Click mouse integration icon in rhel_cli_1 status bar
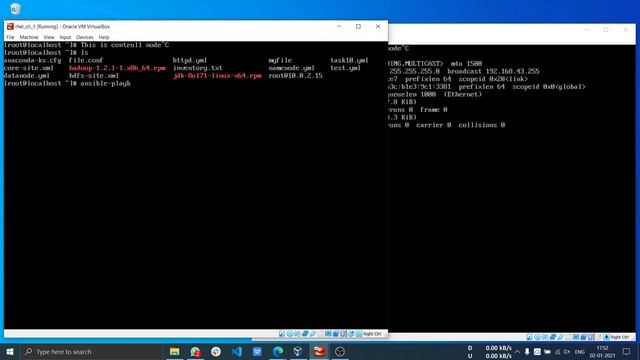Viewport: 640px width, 360px height. tap(351, 334)
